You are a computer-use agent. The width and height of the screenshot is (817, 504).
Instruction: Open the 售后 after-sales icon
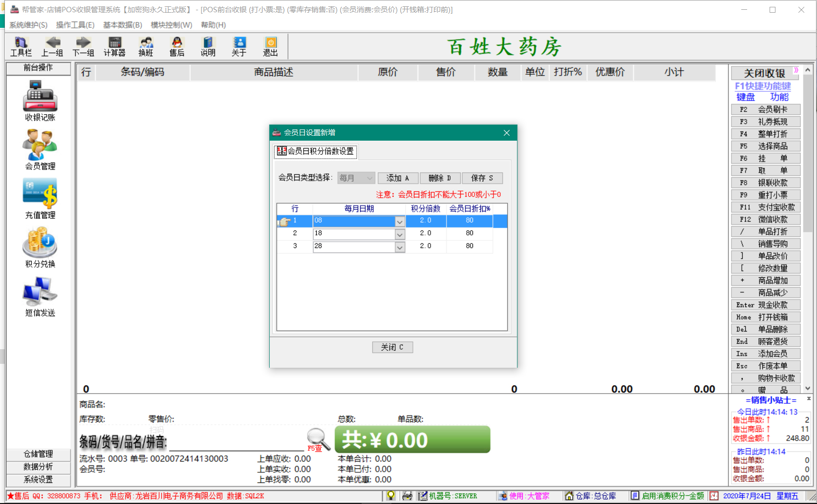coord(177,46)
